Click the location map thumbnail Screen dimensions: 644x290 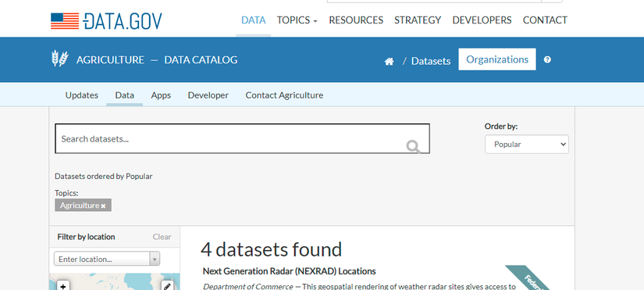[115, 281]
